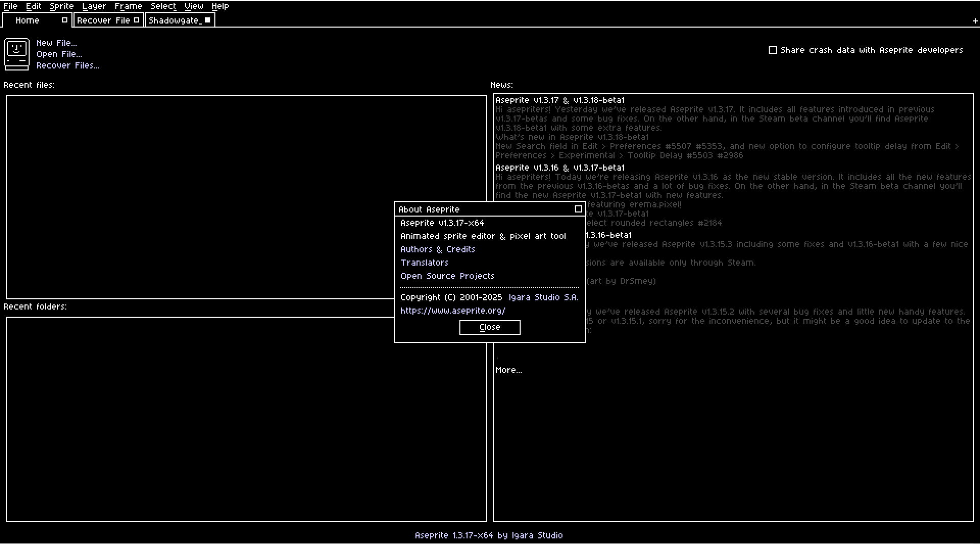The image size is (980, 544).
Task: Open the Sprite menu
Action: pos(62,6)
